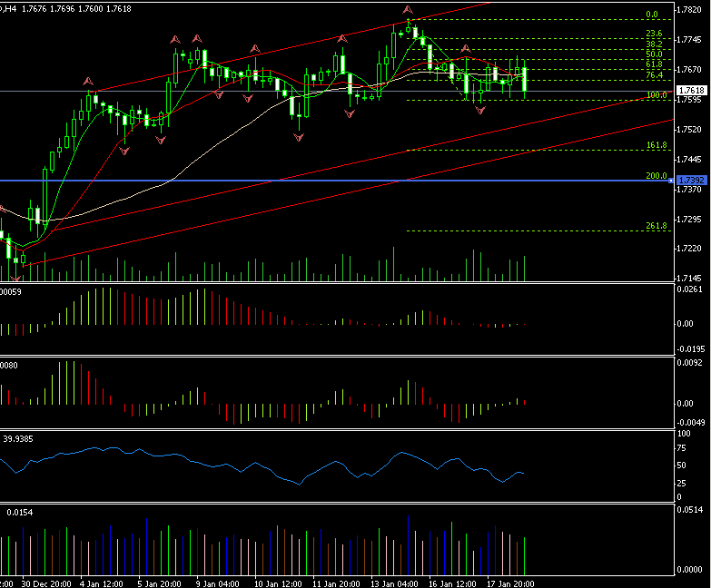Screen dimensions: 711x588
Task: Select the Fibonacci 261.8 level label
Action: [x=657, y=226]
